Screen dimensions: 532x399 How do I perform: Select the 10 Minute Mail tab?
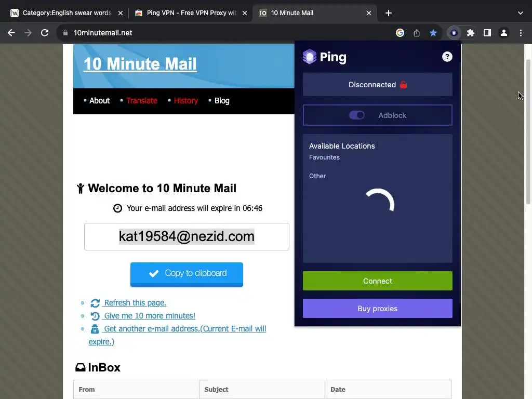pyautogui.click(x=314, y=13)
